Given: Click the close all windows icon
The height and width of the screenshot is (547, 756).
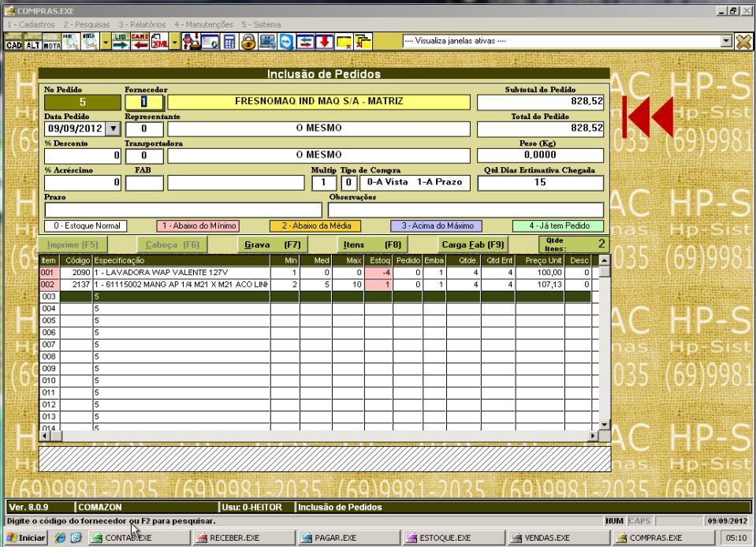Looking at the screenshot, I should tap(363, 42).
